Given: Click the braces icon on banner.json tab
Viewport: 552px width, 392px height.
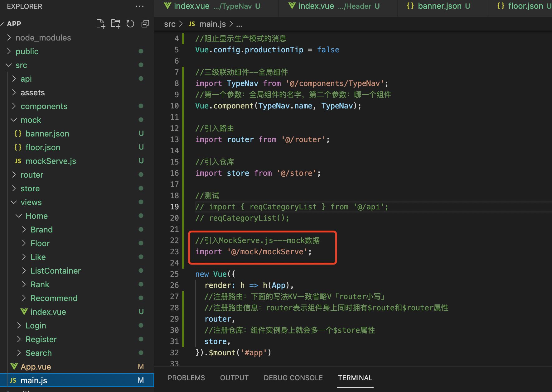Looking at the screenshot, I should 410,6.
